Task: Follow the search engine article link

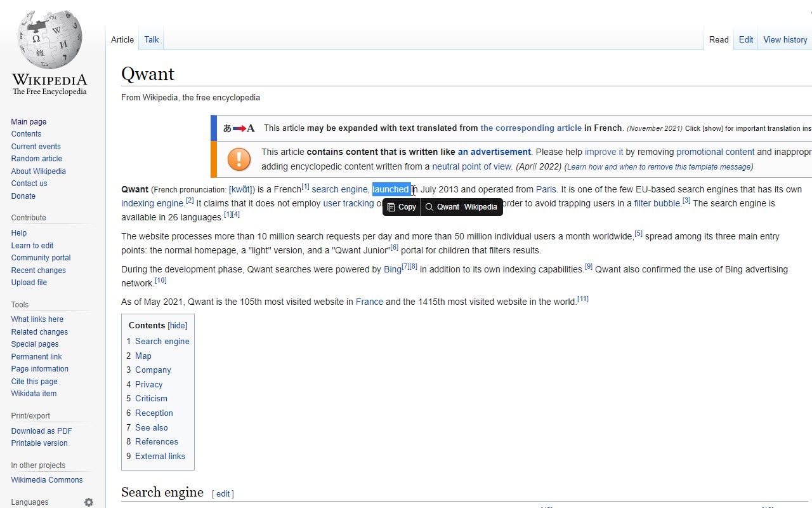Action: (339, 190)
